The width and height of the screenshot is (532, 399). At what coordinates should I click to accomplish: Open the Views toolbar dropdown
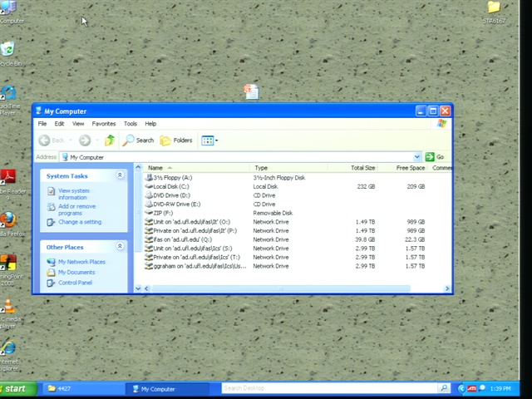(x=209, y=140)
